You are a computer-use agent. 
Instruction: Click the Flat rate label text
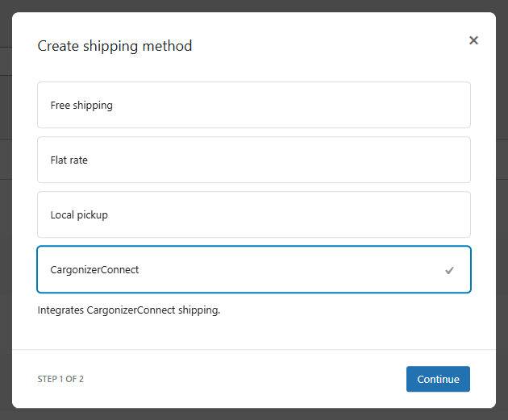point(69,160)
